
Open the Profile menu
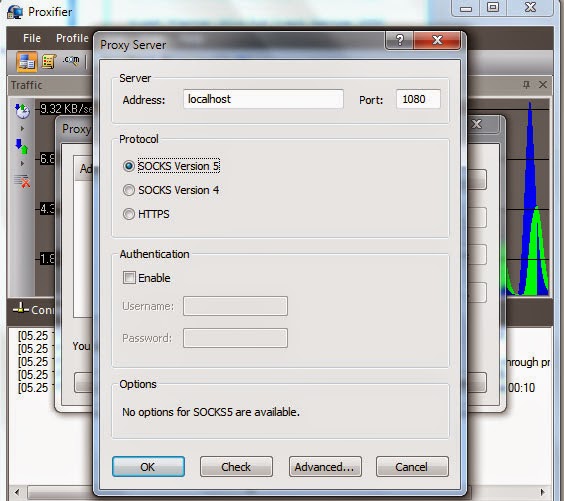(72, 38)
